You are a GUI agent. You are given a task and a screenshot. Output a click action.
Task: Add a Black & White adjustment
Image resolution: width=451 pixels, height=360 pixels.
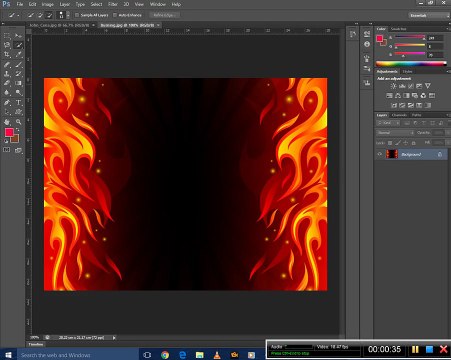[x=406, y=96]
